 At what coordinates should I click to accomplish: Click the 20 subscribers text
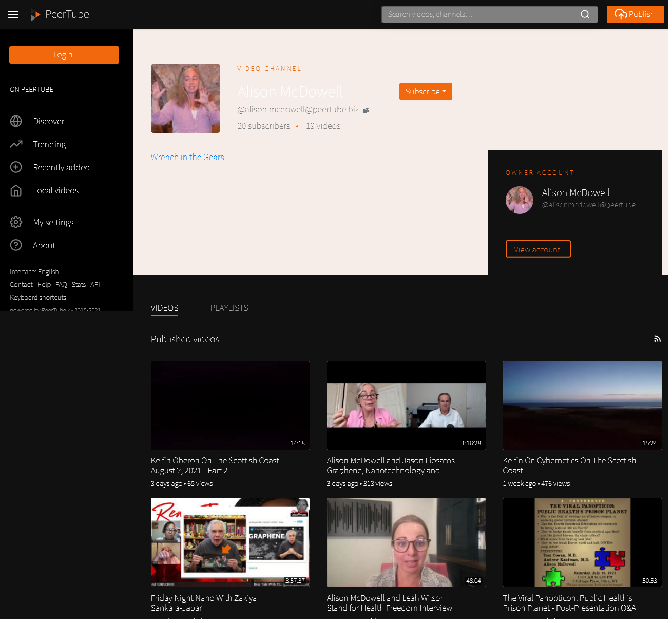pyautogui.click(x=263, y=126)
